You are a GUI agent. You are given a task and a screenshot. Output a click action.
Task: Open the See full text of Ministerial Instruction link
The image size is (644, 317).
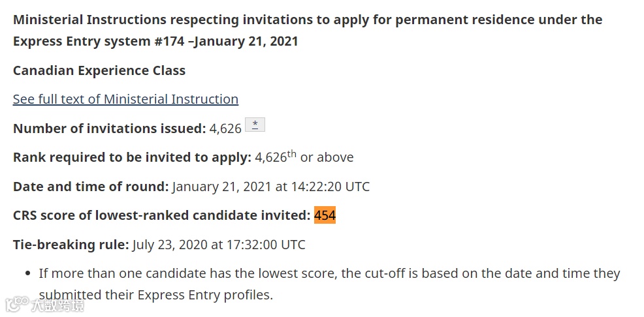click(x=125, y=99)
